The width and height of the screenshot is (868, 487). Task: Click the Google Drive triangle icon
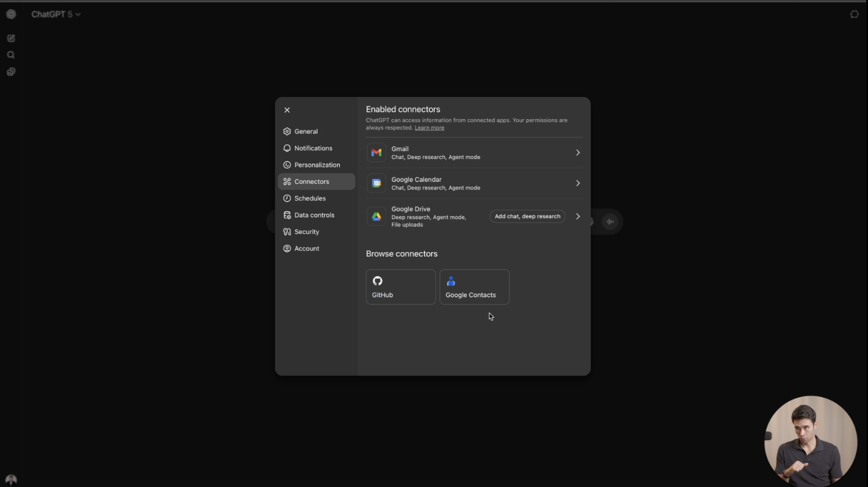click(376, 216)
